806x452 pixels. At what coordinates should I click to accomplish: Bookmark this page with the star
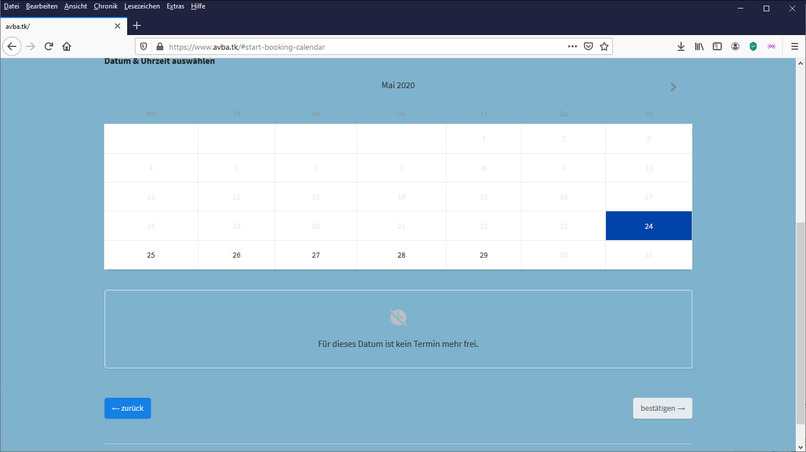tap(604, 46)
